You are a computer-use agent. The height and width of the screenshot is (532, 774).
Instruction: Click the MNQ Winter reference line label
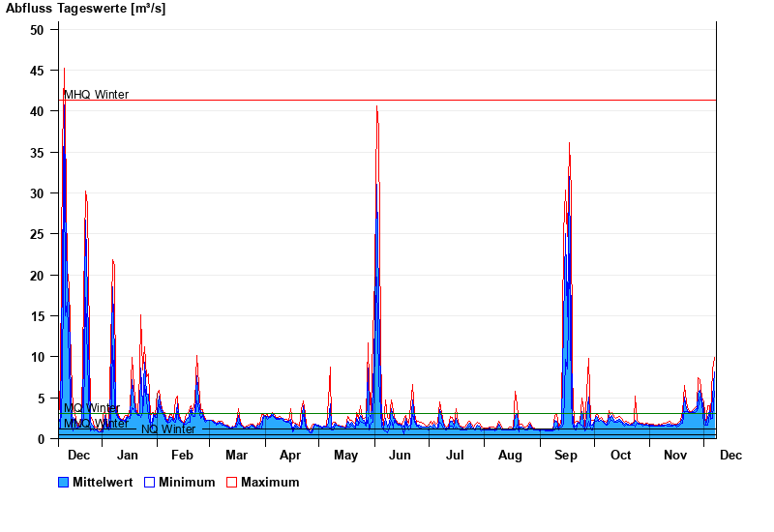tap(96, 423)
